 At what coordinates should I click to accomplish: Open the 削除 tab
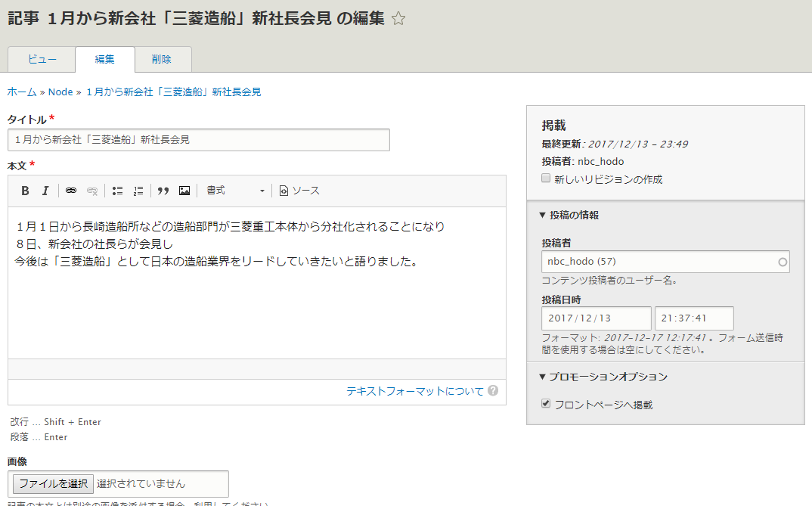(x=162, y=59)
